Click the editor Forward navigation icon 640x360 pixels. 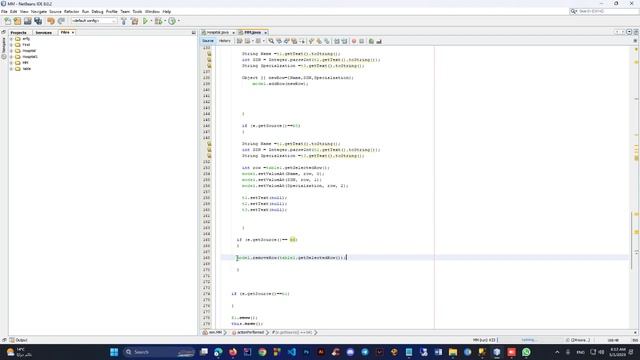click(258, 41)
